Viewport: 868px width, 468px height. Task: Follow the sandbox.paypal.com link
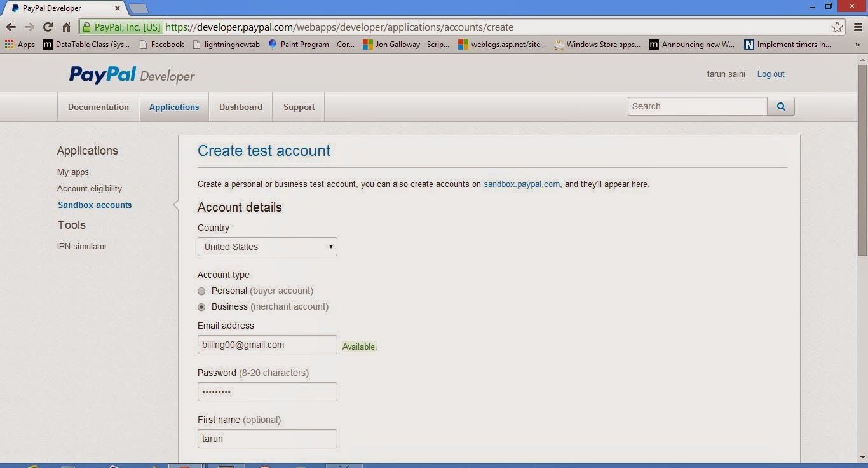[x=522, y=184]
